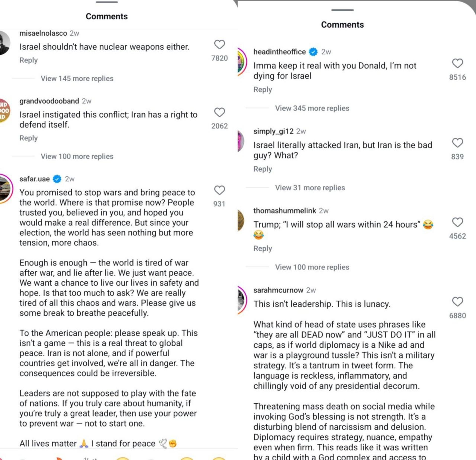Open safar.uae's profile avatar
This screenshot has width=476, height=460.
click(5, 189)
